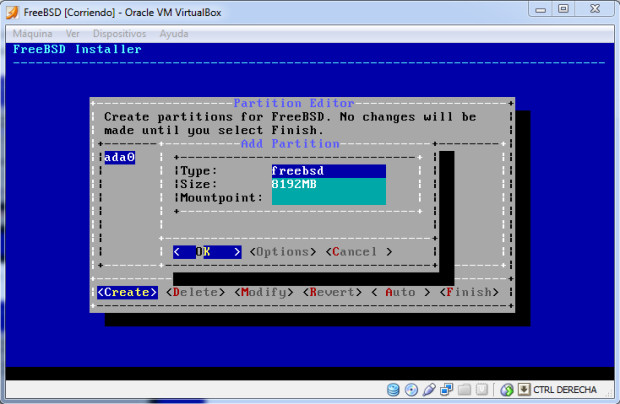This screenshot has width=620, height=404.
Task: Click Options in Add Partition dialog
Action: (283, 252)
